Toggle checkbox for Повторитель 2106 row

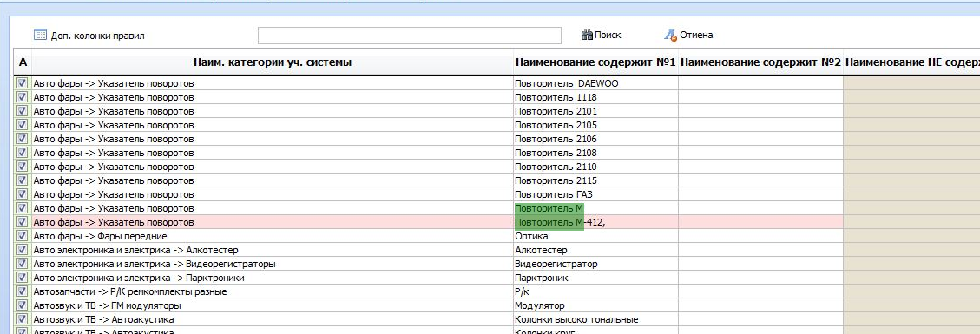22,139
